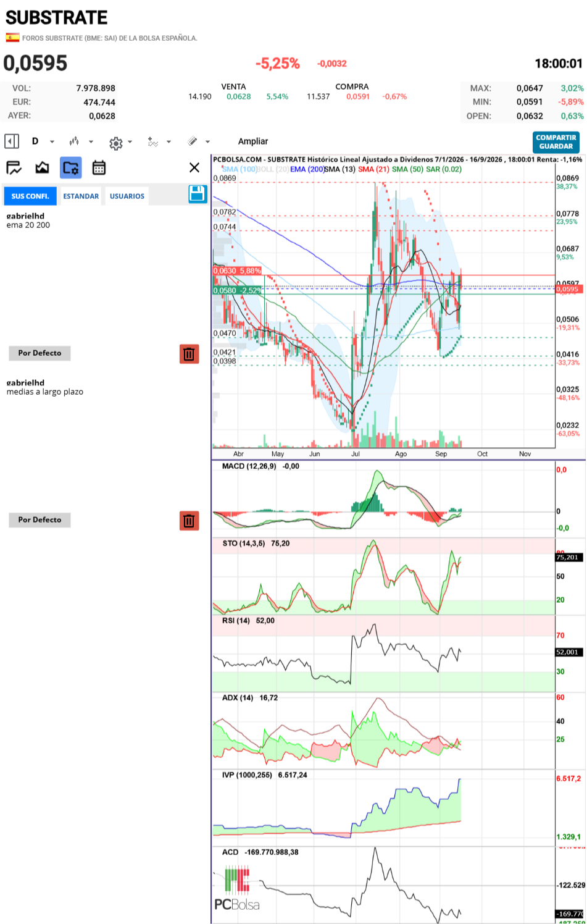Click the RSI (14) indicator label

tap(236, 621)
